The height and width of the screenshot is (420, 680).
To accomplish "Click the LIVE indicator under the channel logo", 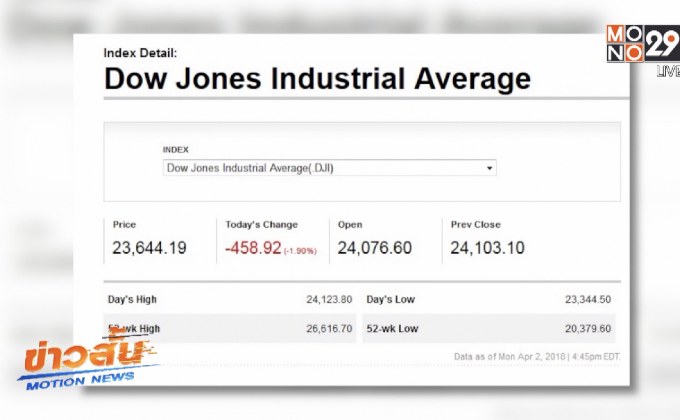I will pyautogui.click(x=667, y=72).
